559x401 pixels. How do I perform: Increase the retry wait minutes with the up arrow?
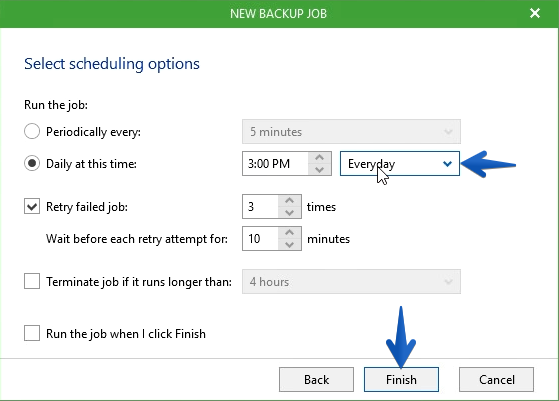[x=289, y=233]
